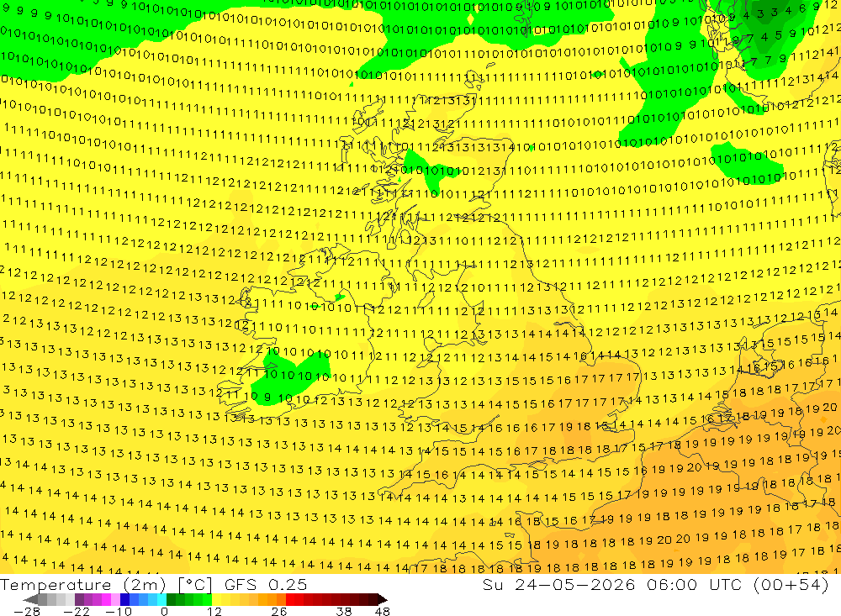Pick the dark blue legend swatch
Viewport: 841px width, 616px height.
pos(124,599)
